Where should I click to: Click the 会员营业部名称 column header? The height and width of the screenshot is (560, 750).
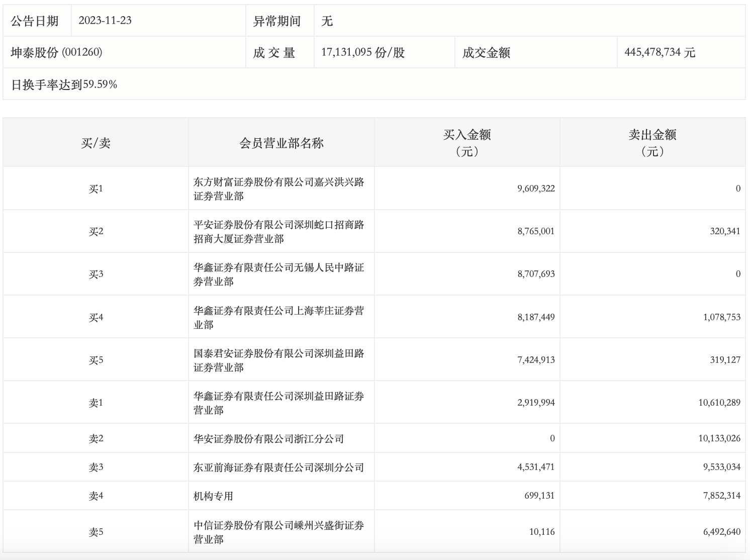[x=281, y=143]
